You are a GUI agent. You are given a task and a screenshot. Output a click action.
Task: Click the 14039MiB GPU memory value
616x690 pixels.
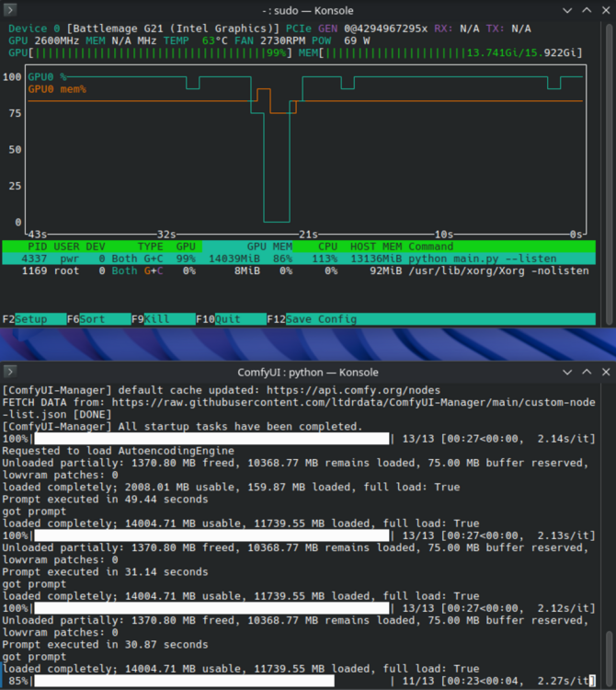click(x=234, y=259)
